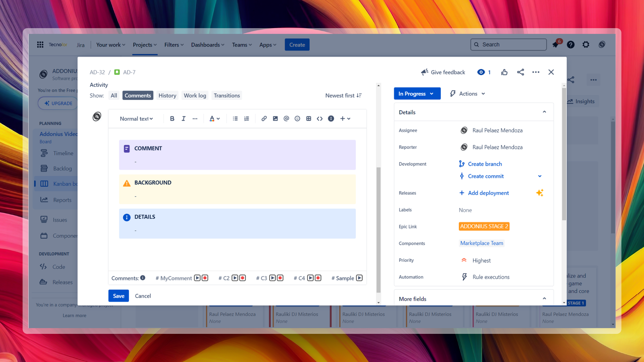The height and width of the screenshot is (362, 644).
Task: Switch to Work log tab
Action: pyautogui.click(x=195, y=95)
